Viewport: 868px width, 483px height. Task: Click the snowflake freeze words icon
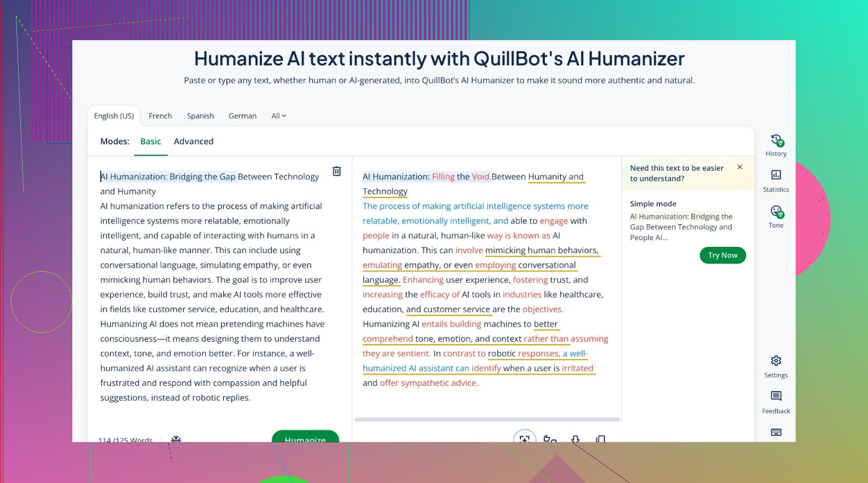click(x=176, y=438)
